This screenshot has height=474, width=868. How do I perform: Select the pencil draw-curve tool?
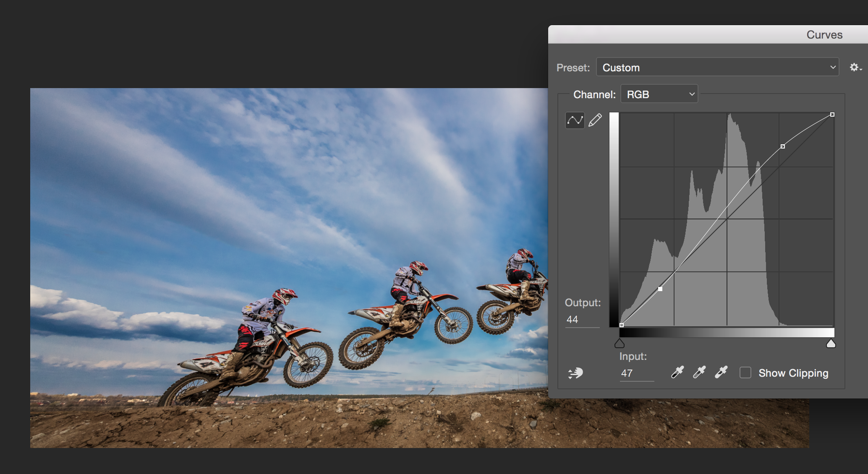[595, 120]
